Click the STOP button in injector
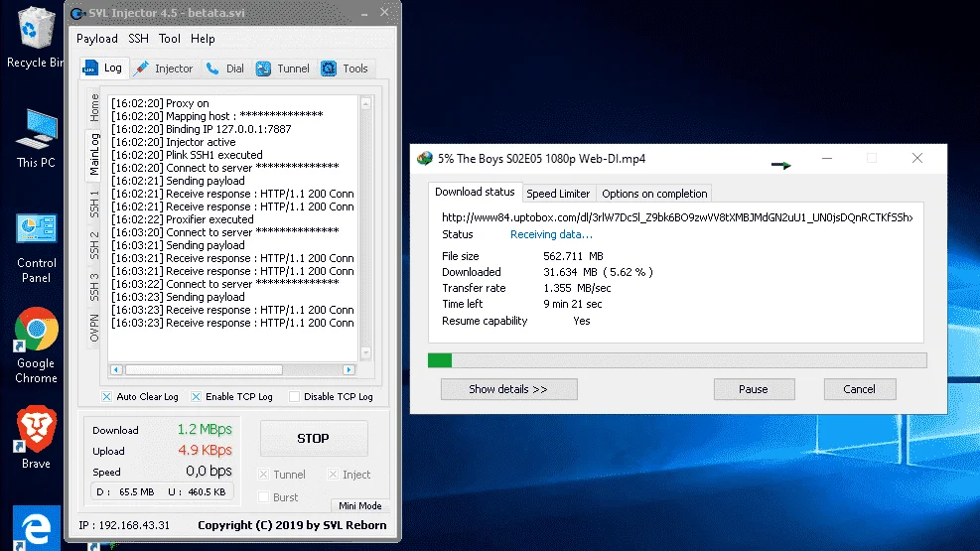980x551 pixels. tap(313, 439)
